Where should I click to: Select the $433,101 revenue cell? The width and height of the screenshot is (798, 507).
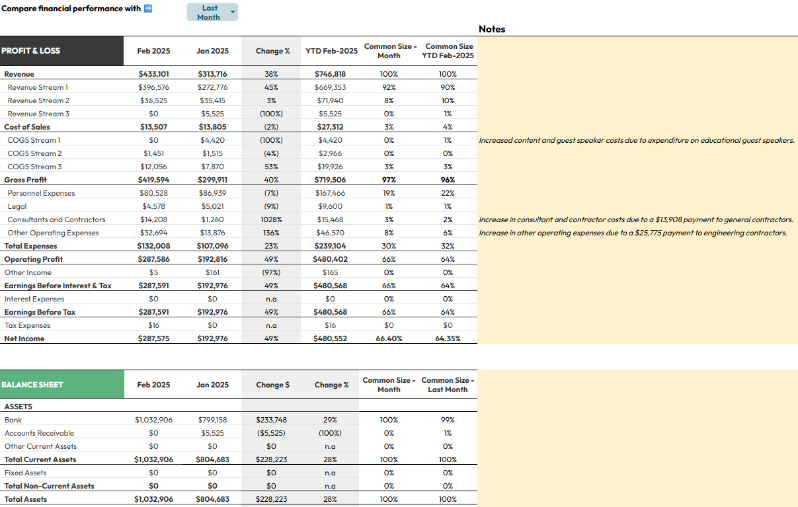click(x=154, y=74)
